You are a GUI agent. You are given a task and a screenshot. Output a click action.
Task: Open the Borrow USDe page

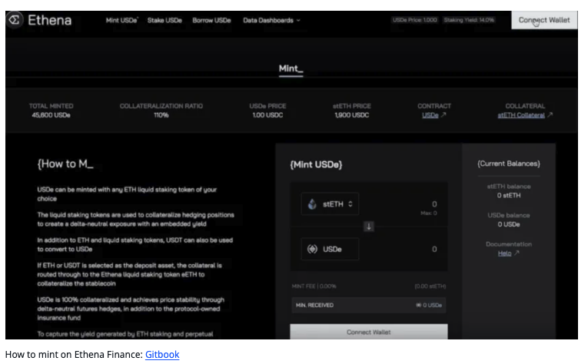click(x=211, y=20)
